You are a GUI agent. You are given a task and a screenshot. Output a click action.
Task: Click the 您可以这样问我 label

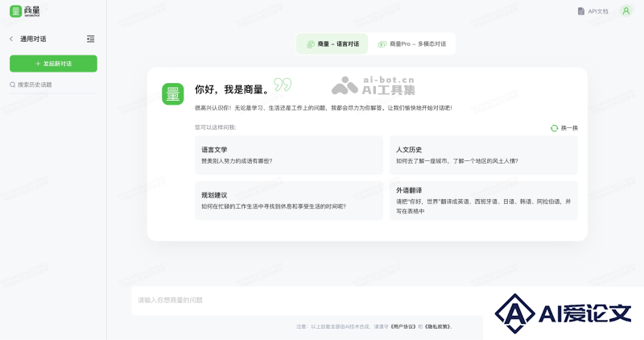215,127
